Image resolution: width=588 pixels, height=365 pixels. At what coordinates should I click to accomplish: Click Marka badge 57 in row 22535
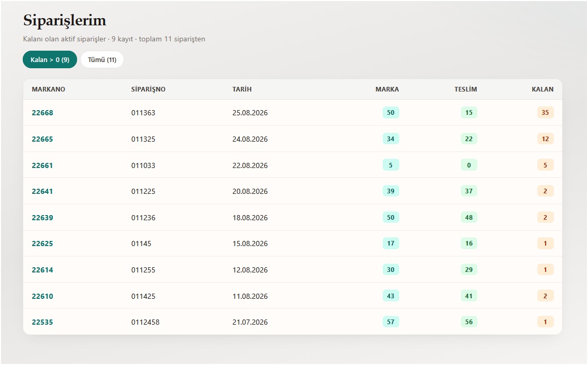[x=391, y=322]
